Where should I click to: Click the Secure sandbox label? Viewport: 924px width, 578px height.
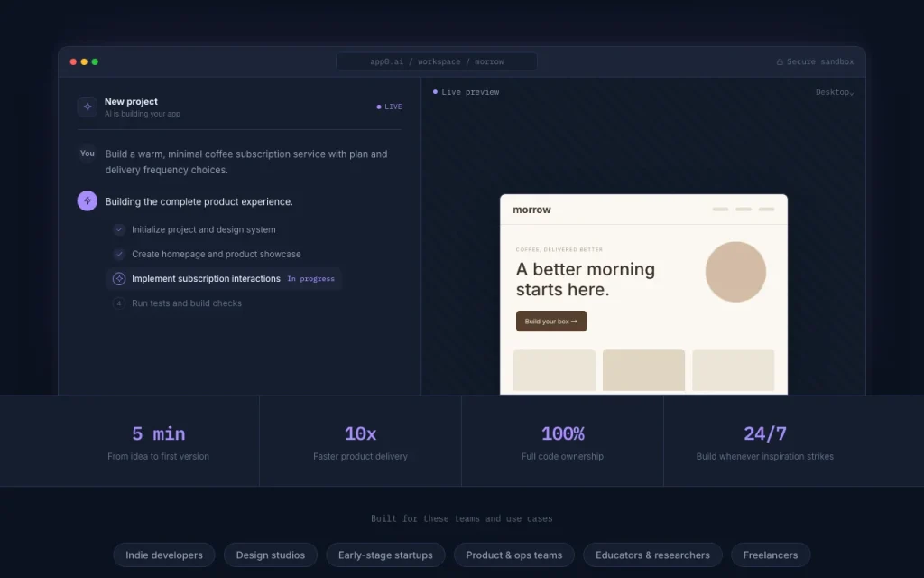point(819,62)
